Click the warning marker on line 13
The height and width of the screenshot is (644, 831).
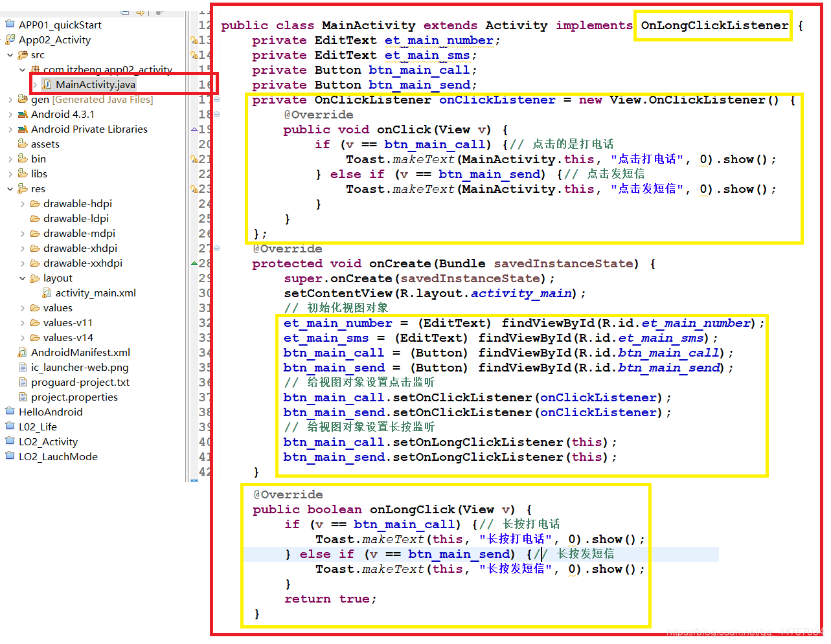(194, 40)
